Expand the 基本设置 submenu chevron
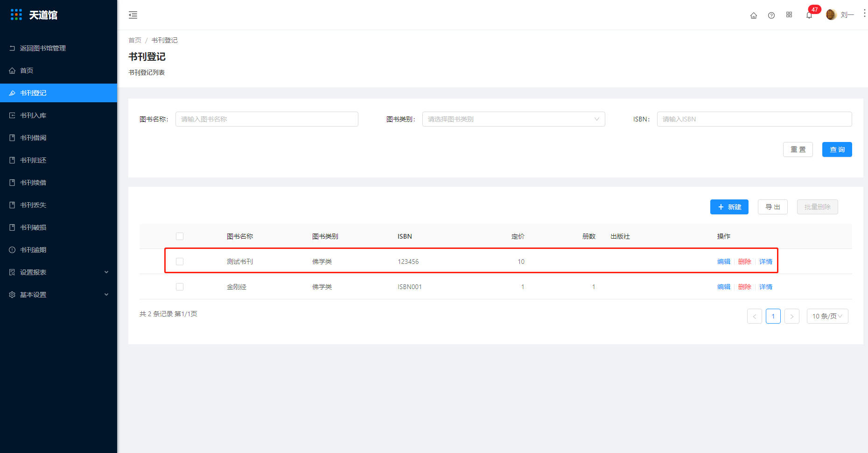Viewport: 868px width, 453px height. click(106, 295)
